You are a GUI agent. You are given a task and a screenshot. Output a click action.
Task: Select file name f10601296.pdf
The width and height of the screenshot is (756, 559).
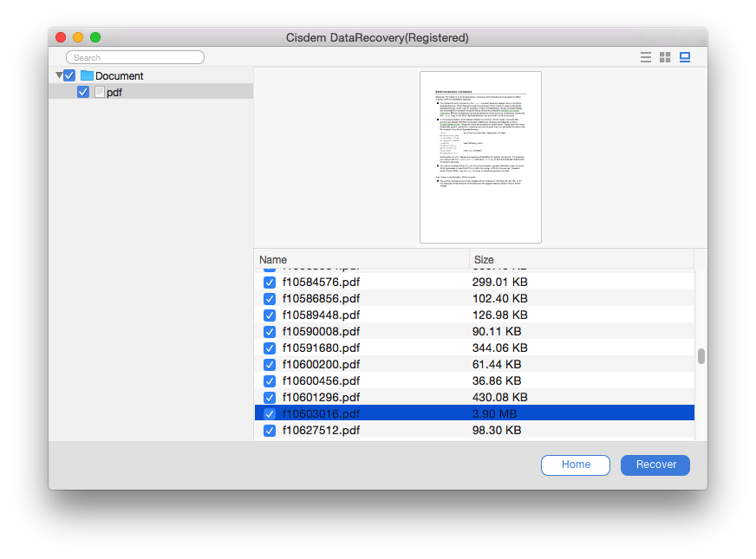321,397
